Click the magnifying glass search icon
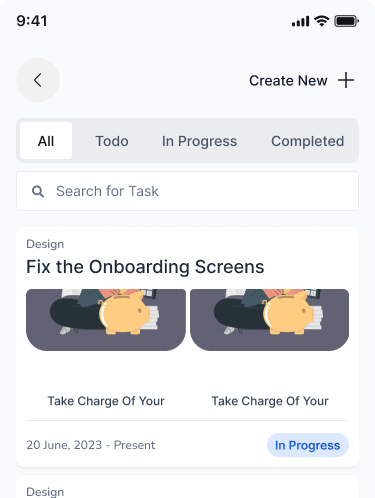Image resolution: width=375 pixels, height=498 pixels. click(x=38, y=191)
